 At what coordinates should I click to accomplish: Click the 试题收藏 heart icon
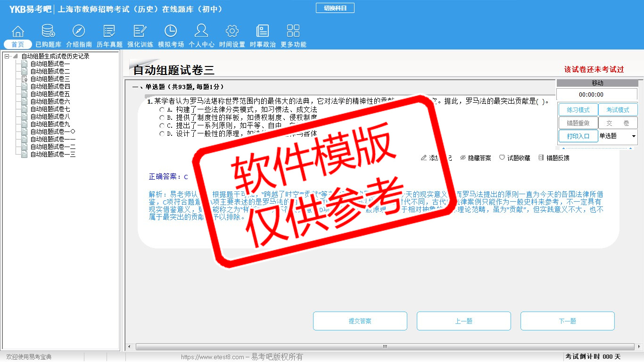[x=502, y=158]
